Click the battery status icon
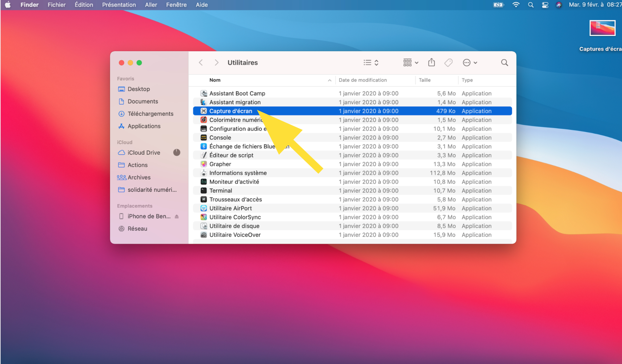 coord(498,5)
